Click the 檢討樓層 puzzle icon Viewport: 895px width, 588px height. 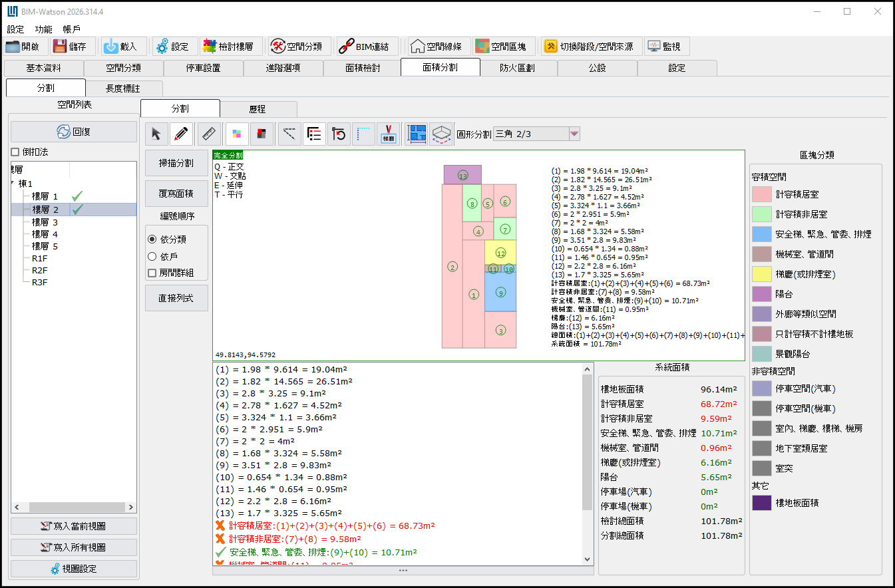(x=209, y=47)
